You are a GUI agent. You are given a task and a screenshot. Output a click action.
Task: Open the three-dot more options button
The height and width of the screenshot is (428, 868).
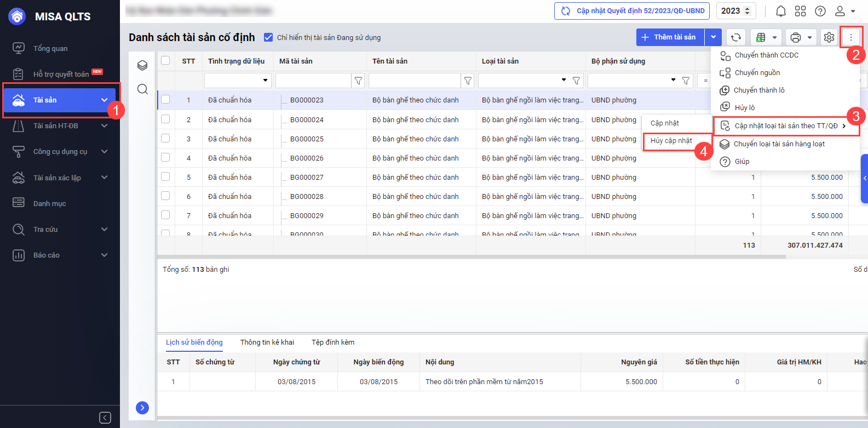tap(850, 37)
